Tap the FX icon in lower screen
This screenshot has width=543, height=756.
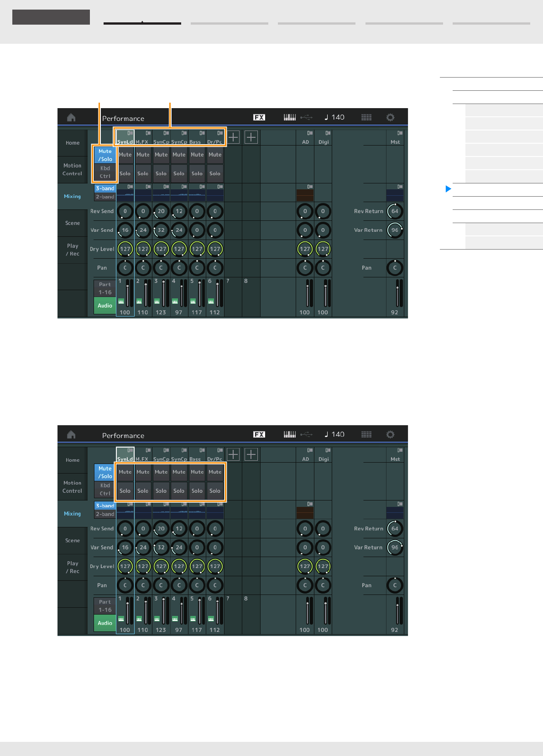tap(259, 434)
